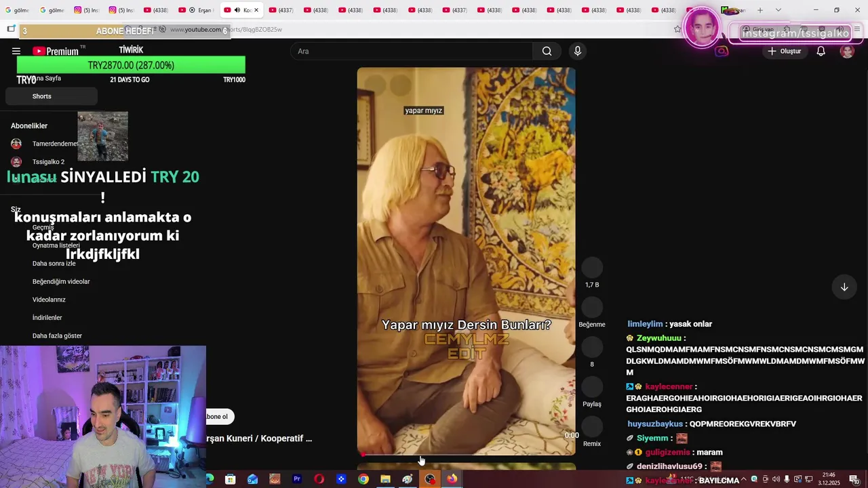Open File Explorer from the taskbar

click(385, 479)
